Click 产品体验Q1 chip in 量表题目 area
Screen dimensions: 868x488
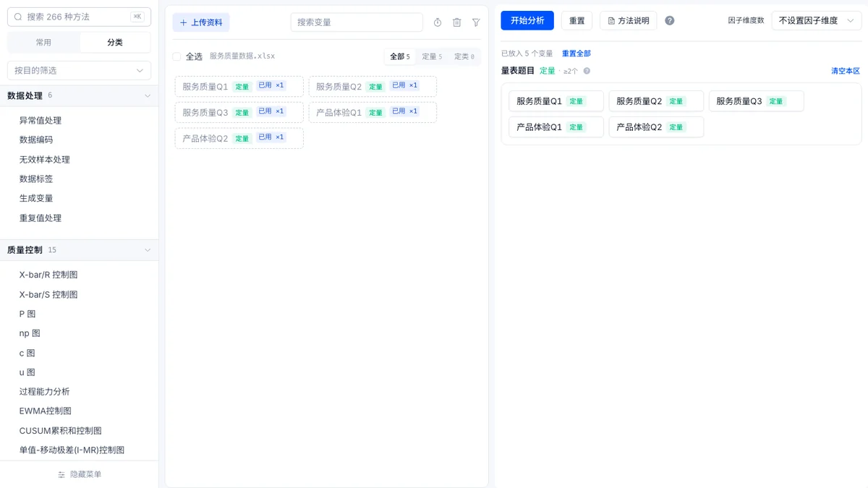click(556, 127)
